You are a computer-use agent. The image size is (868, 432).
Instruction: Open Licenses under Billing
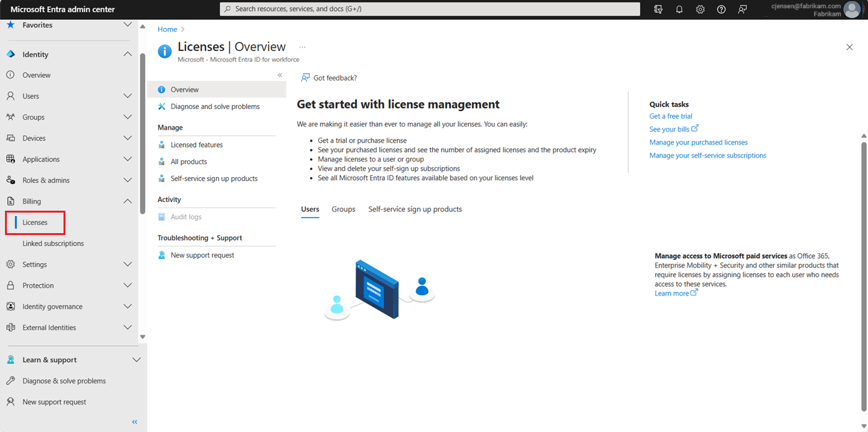tap(35, 223)
